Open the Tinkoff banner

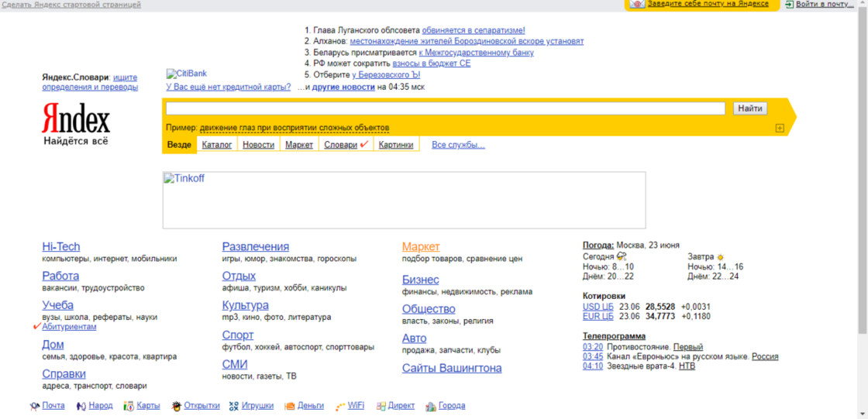(404, 200)
